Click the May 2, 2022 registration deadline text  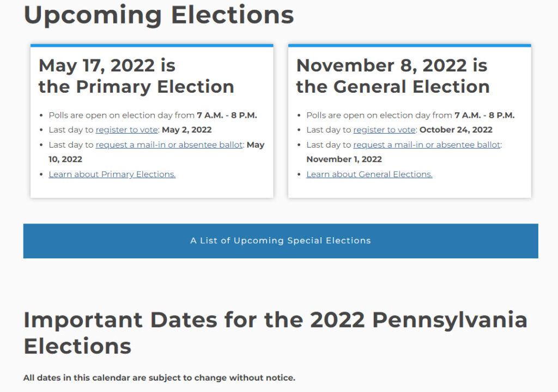187,130
